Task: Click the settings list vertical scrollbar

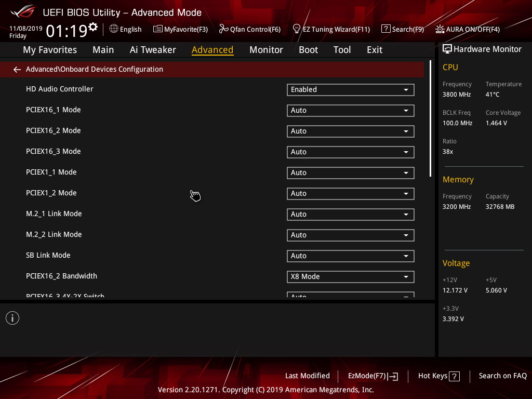Action: click(x=430, y=119)
